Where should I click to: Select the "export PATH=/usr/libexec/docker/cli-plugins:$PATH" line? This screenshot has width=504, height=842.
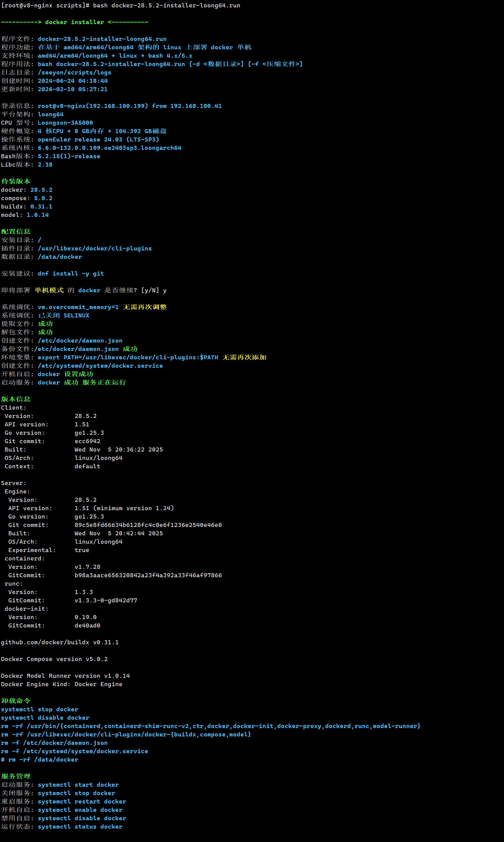[x=128, y=358]
